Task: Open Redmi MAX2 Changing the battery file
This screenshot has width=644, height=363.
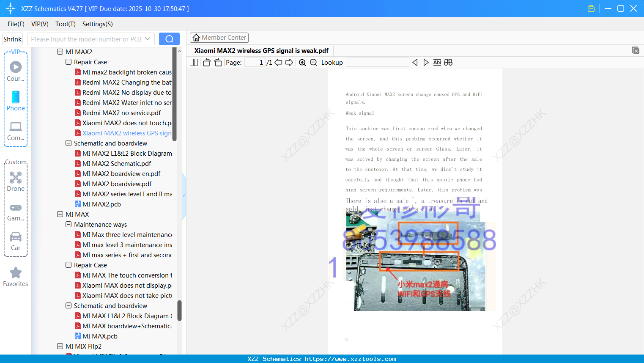Action: (x=123, y=82)
